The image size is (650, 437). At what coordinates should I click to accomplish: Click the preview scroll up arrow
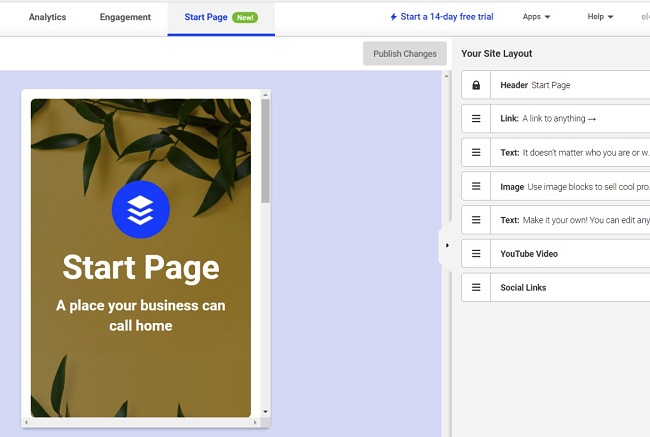pyautogui.click(x=265, y=95)
